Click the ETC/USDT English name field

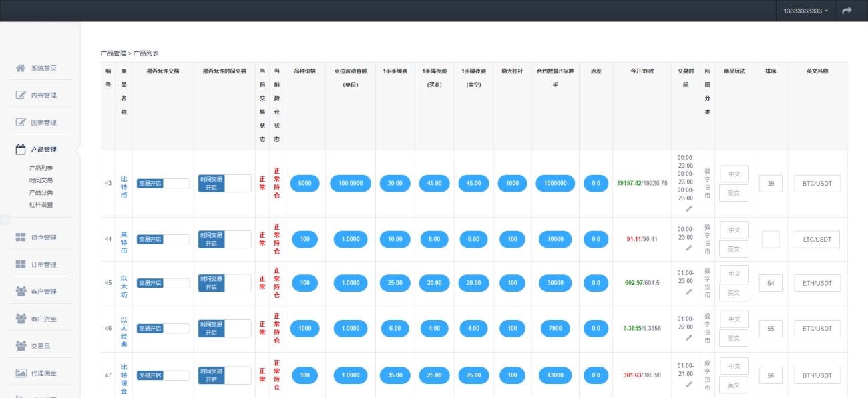tap(817, 329)
